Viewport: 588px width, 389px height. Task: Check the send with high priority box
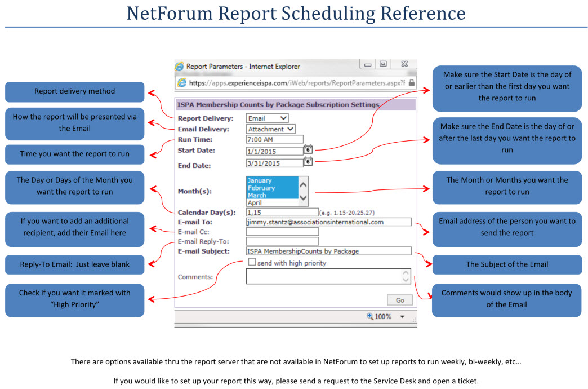(x=252, y=262)
